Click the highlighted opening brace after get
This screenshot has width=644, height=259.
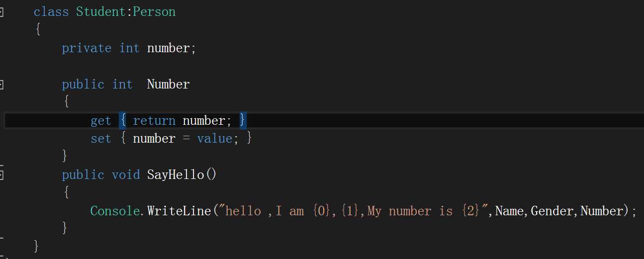point(123,121)
